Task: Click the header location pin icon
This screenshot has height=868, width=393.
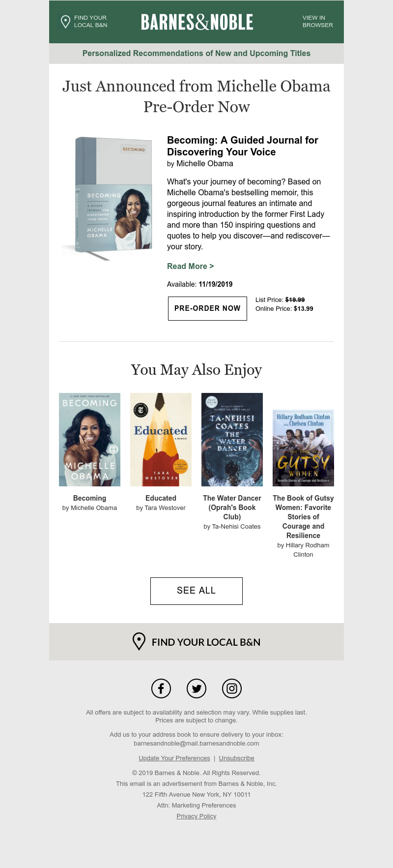Action: pos(65,22)
